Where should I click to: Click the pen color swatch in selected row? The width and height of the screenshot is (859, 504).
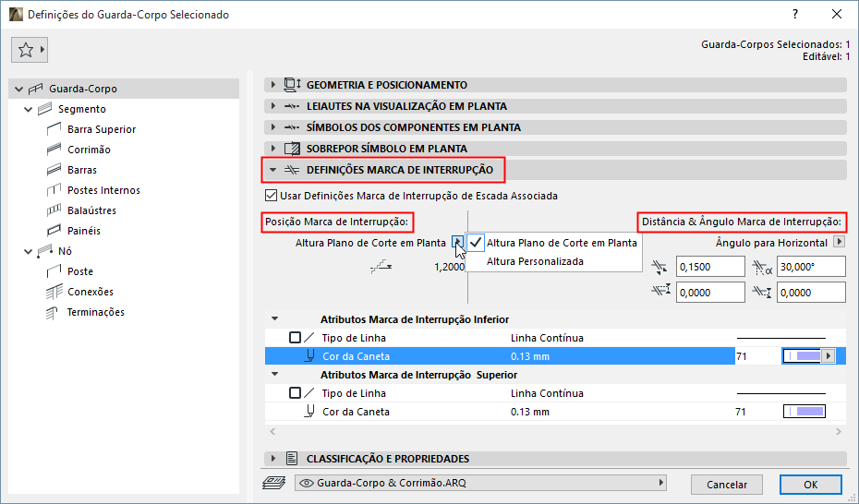point(802,355)
